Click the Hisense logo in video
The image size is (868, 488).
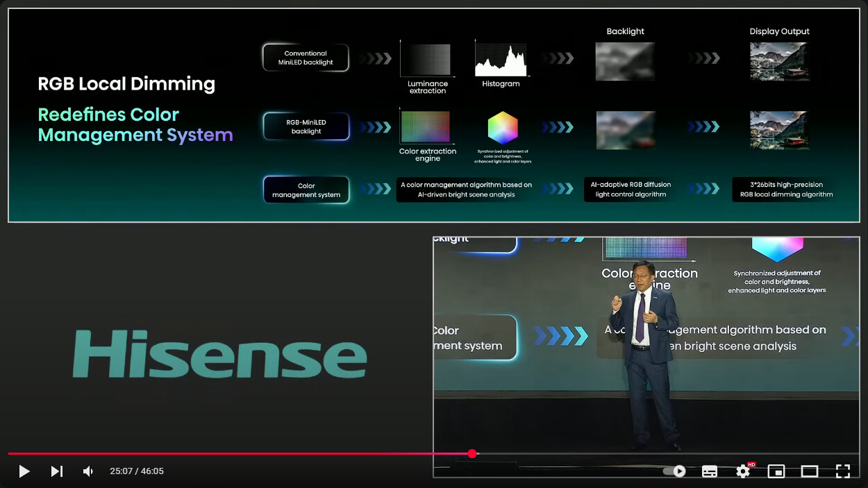[220, 354]
